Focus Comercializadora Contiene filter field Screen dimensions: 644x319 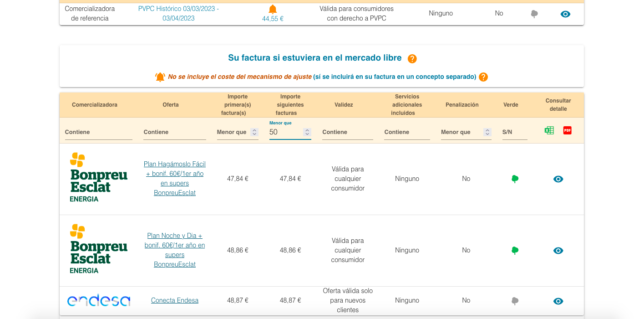coord(98,132)
